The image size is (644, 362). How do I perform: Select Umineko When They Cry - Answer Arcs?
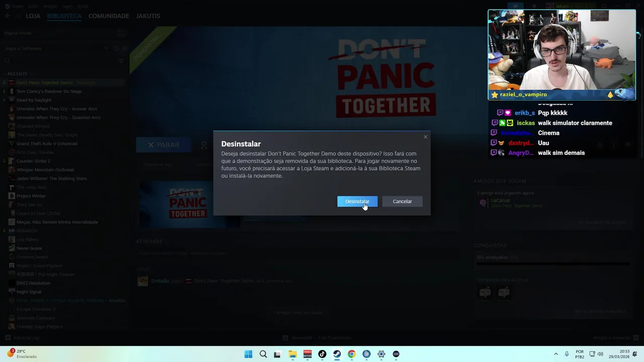57,109
